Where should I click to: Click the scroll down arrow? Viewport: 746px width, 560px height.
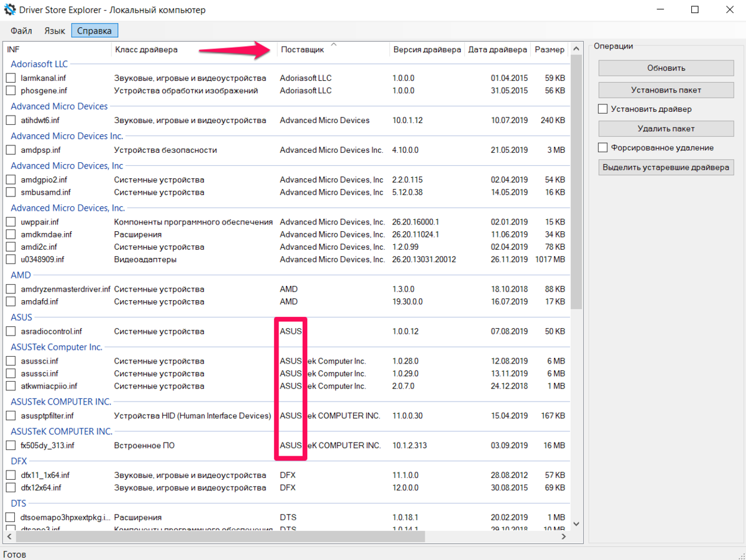pos(576,525)
